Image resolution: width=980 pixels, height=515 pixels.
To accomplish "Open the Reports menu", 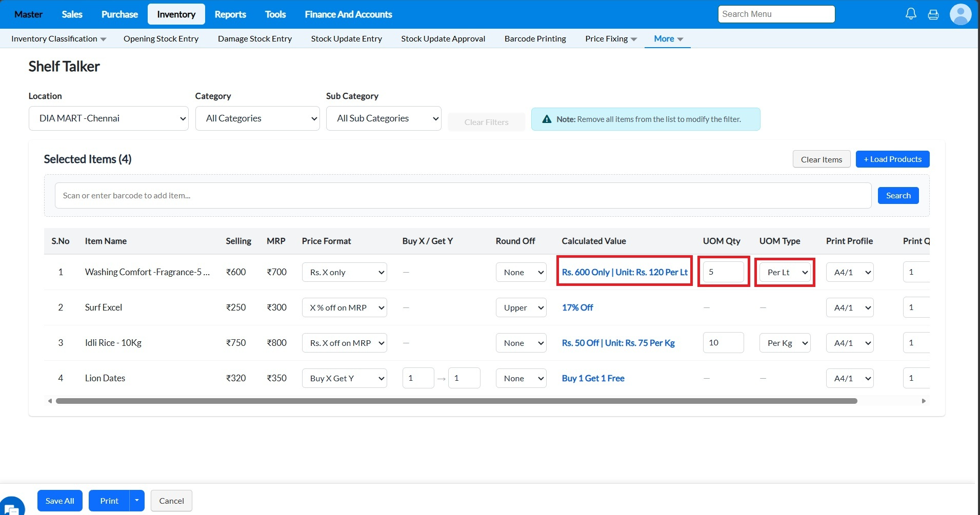I will coord(230,14).
